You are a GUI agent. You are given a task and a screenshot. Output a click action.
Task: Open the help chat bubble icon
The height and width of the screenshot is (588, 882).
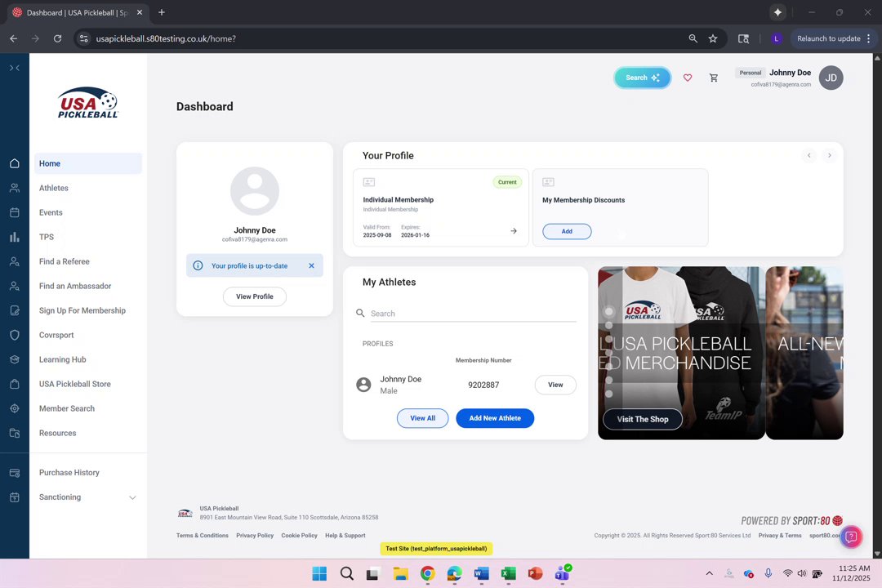tap(851, 537)
